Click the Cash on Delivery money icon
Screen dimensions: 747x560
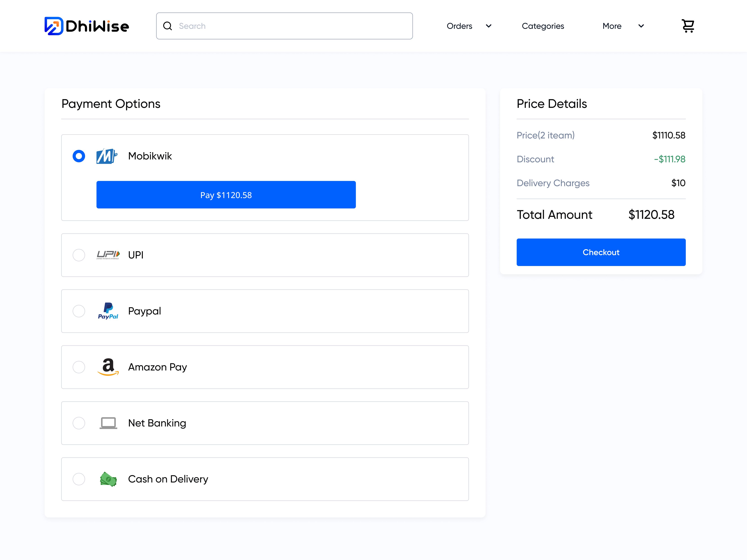(x=108, y=479)
